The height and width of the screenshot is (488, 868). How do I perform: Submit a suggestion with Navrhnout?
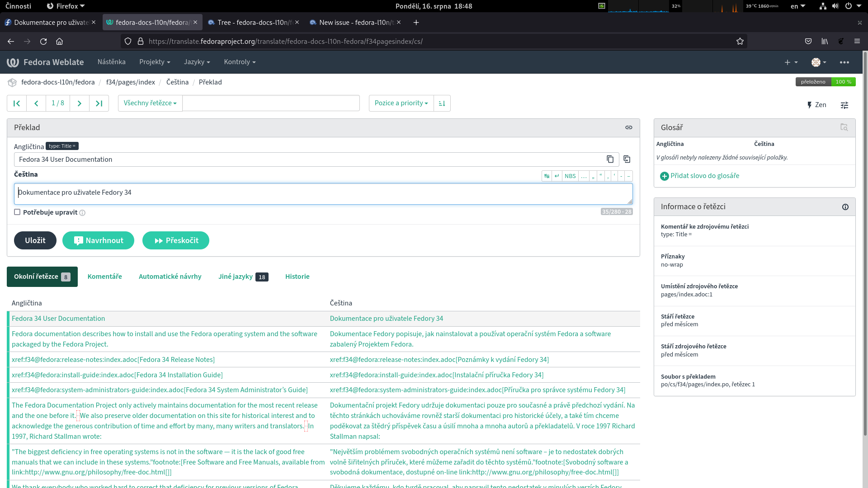click(x=98, y=241)
